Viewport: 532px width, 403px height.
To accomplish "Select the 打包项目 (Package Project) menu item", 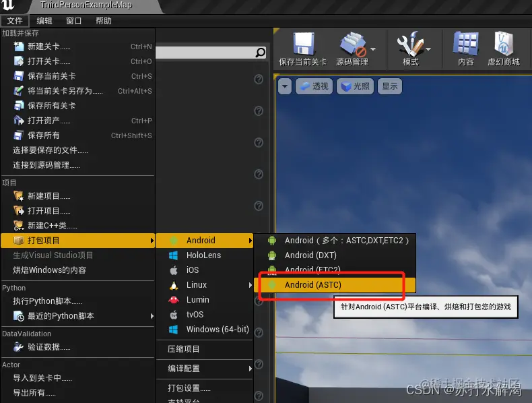I will [78, 241].
